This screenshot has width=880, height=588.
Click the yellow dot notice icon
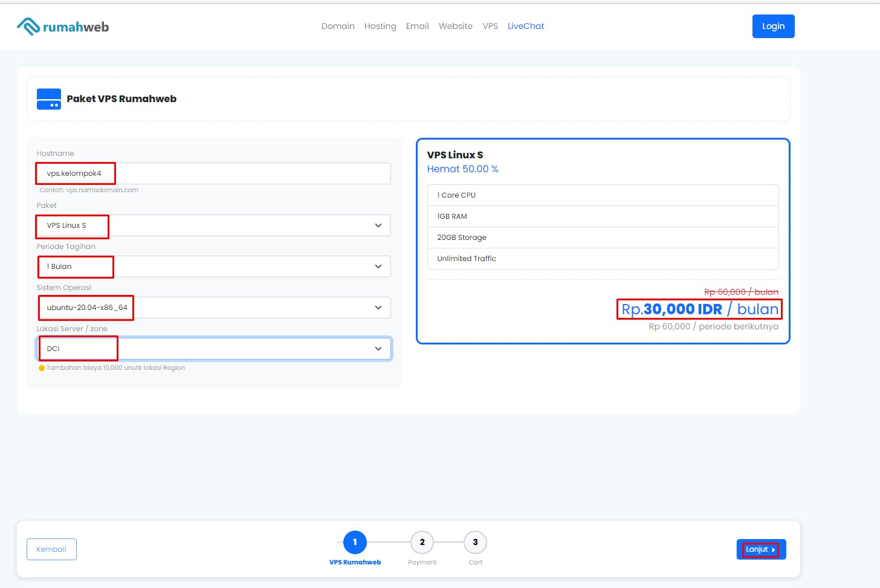pyautogui.click(x=42, y=368)
